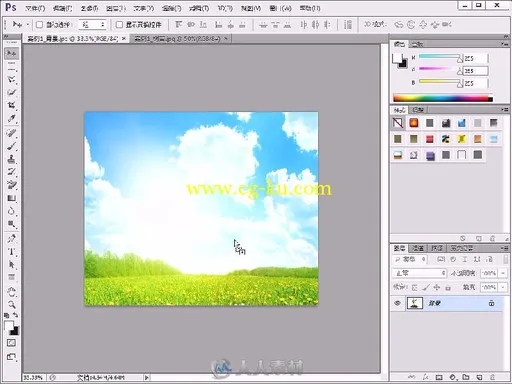Toggle lock transparent pixels
The width and height of the screenshot is (512, 384).
(x=414, y=287)
